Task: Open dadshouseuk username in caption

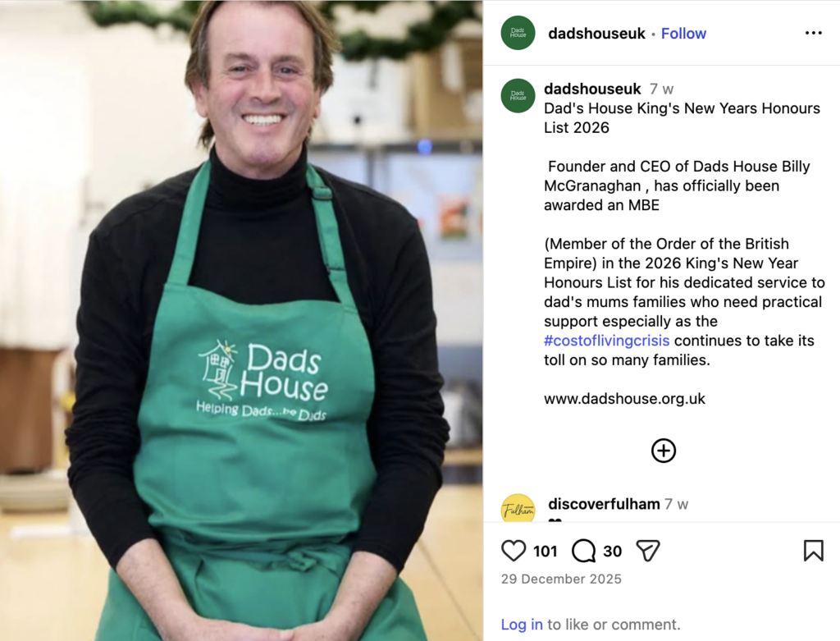Action: [x=592, y=89]
